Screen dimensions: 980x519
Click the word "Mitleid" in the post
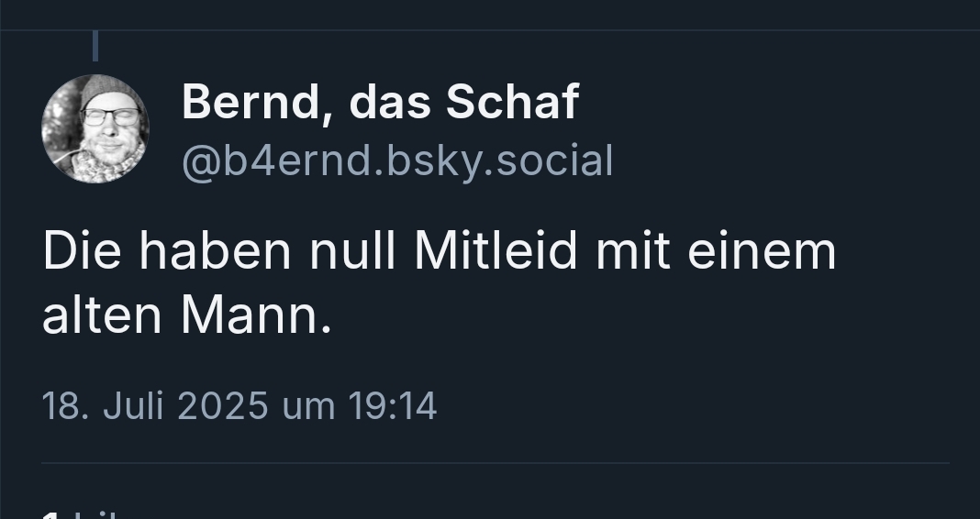(x=496, y=251)
